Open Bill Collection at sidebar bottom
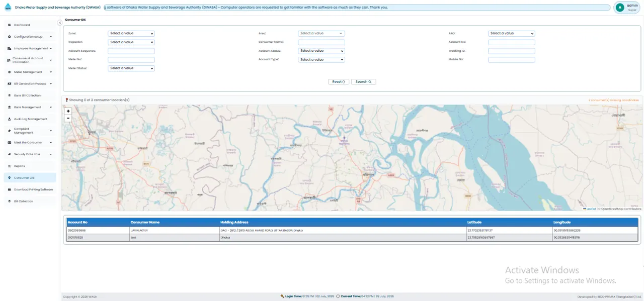 (30, 201)
